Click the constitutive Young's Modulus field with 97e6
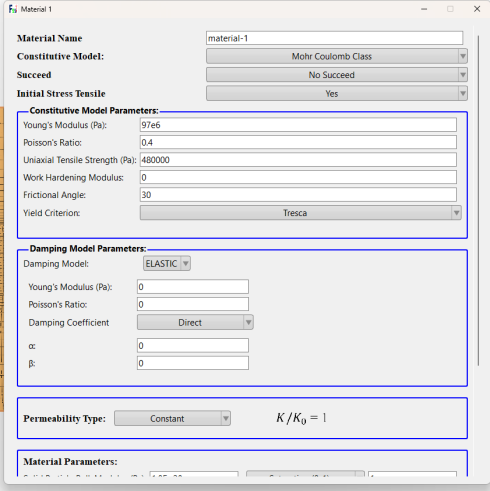Screen dimensions: 490x491 (x=298, y=125)
